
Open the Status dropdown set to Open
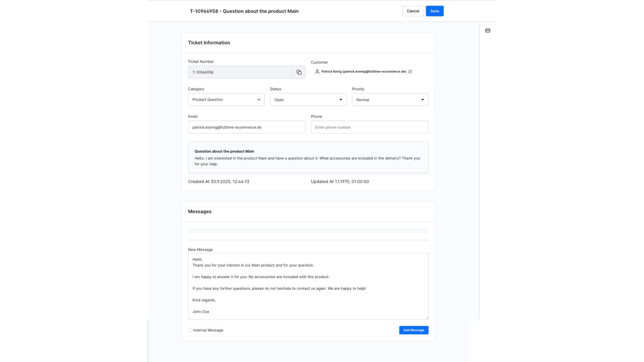point(308,100)
